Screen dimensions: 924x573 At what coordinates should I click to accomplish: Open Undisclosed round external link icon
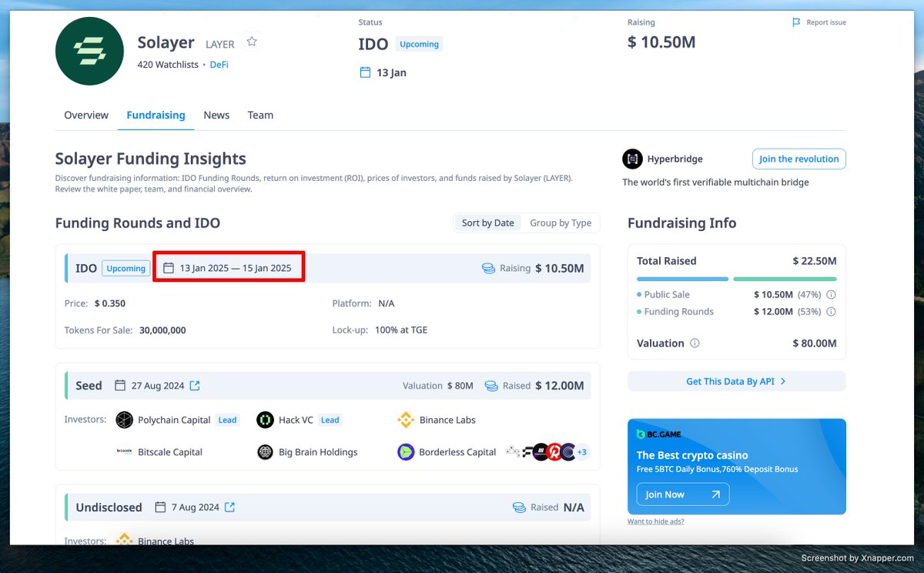(x=229, y=507)
